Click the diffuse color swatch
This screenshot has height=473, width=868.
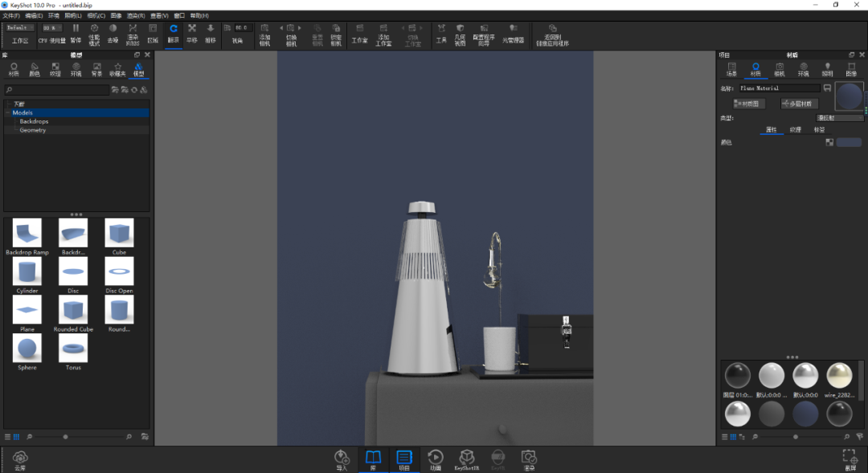coord(849,142)
